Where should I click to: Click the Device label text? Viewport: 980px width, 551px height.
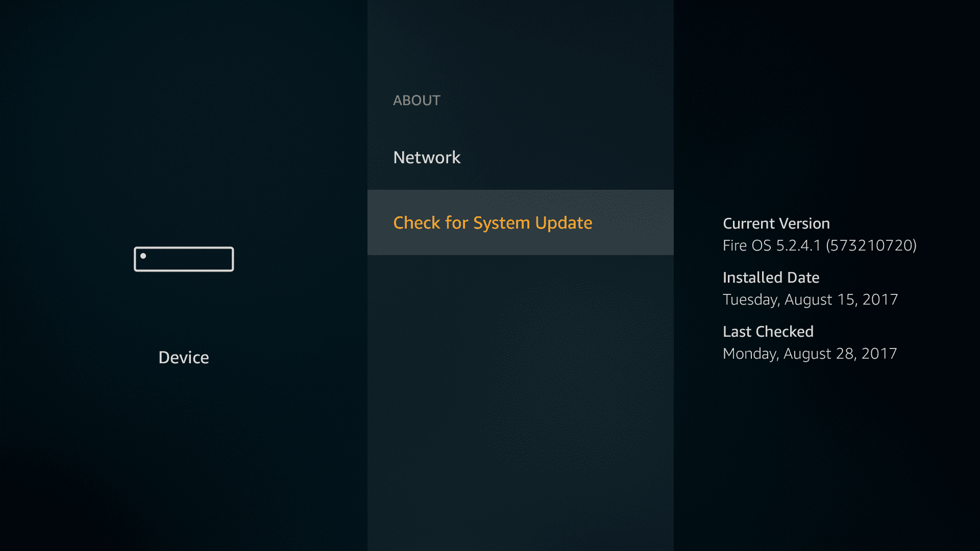tap(183, 357)
